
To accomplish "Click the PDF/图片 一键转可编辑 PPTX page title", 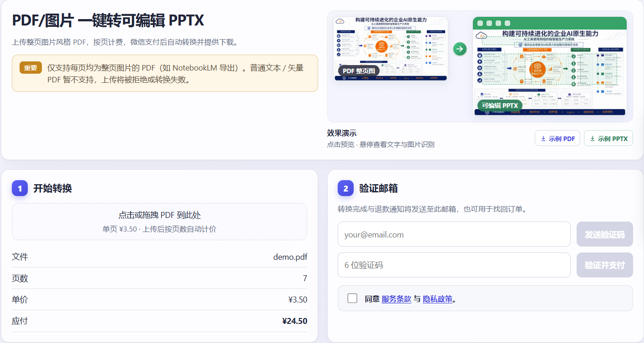I will pos(108,20).
